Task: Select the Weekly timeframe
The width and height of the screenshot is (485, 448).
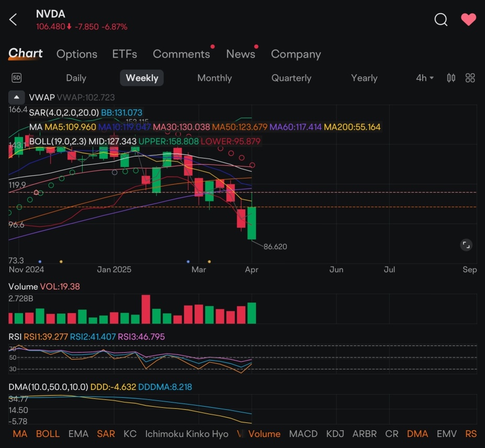Action: [142, 78]
